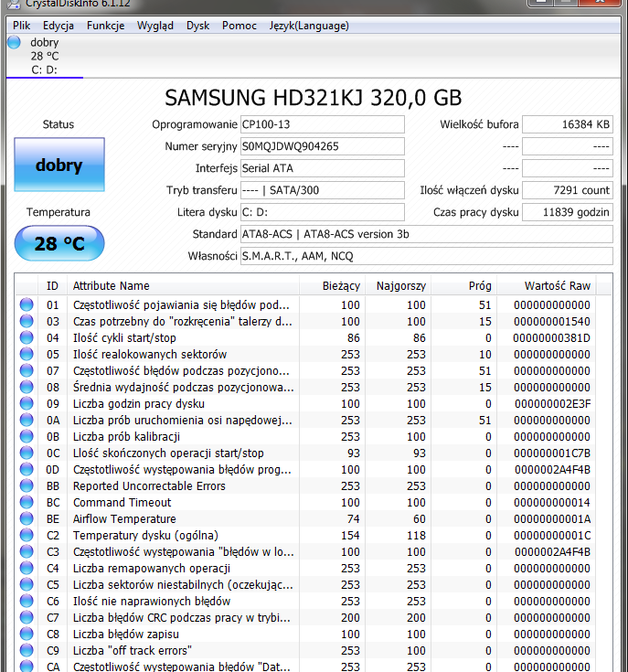Screen dimensions: 628x672
Task: Click the power-on hours 11839 godzin
Action: click(x=568, y=212)
